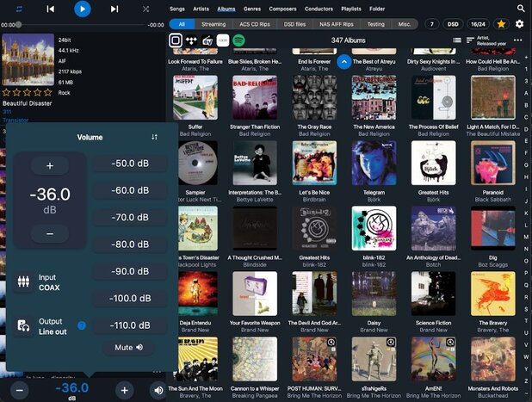The width and height of the screenshot is (532, 402).
Task: Decrease volume with panel minus button
Action: [50, 234]
